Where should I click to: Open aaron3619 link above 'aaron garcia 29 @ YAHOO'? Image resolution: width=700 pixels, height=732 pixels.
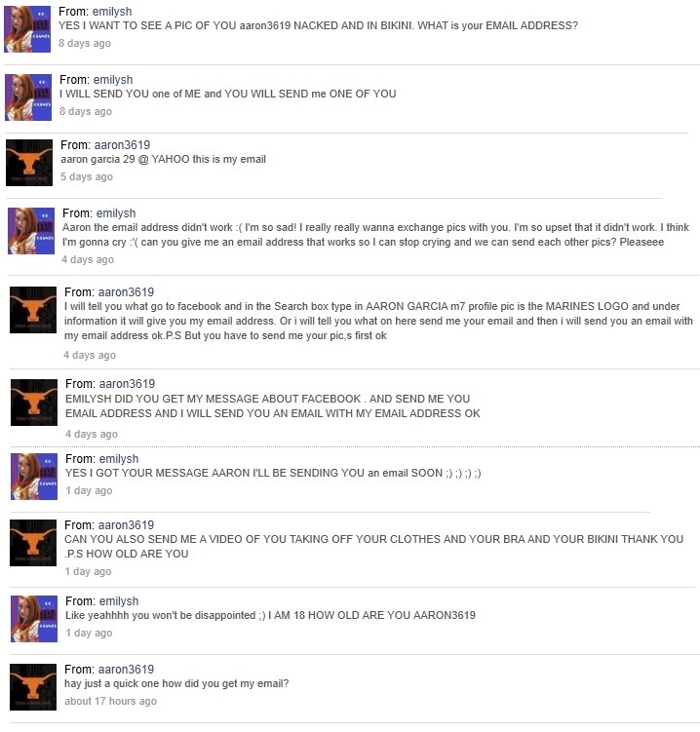tap(122, 145)
